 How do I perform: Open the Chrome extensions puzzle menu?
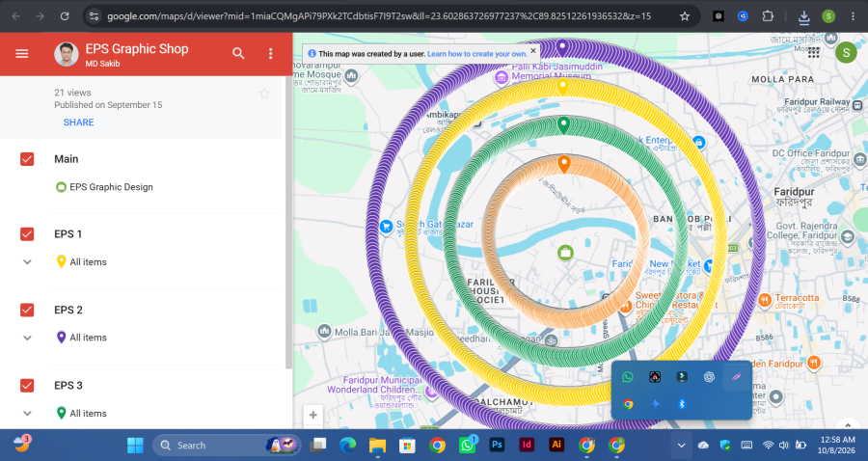[768, 16]
